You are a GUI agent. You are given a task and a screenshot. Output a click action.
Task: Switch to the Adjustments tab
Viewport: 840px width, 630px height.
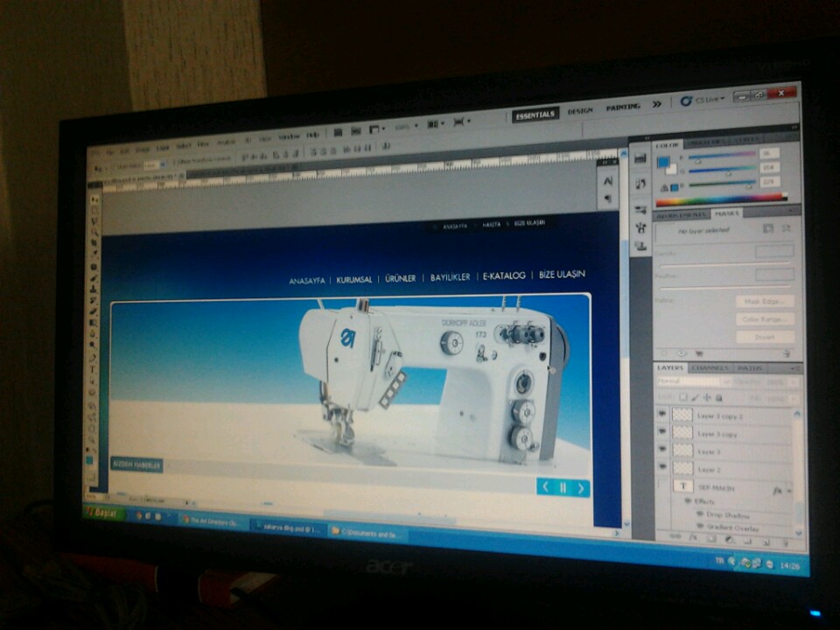tap(681, 215)
